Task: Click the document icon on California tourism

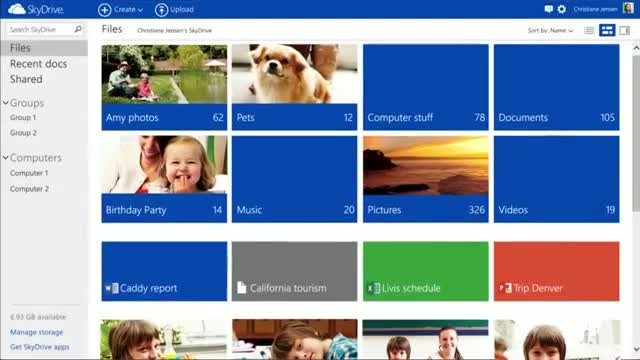Action: pyautogui.click(x=242, y=288)
